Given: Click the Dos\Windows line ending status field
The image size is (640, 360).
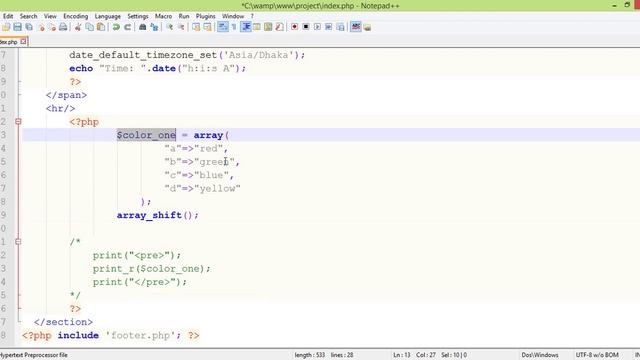Looking at the screenshot, I should [x=540, y=355].
